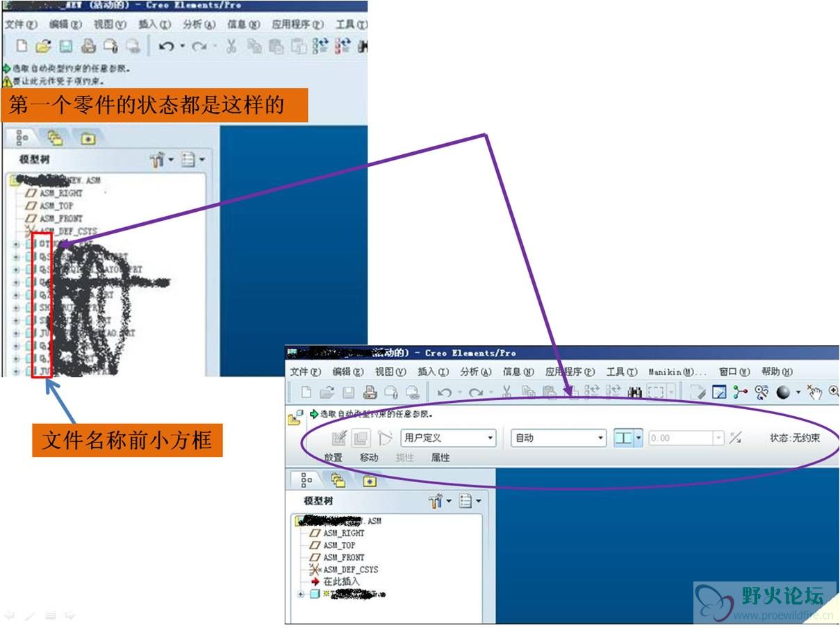Viewport: 840px width, 628px height.
Task: Open 移动 panel in dashboard
Action: pos(369,458)
